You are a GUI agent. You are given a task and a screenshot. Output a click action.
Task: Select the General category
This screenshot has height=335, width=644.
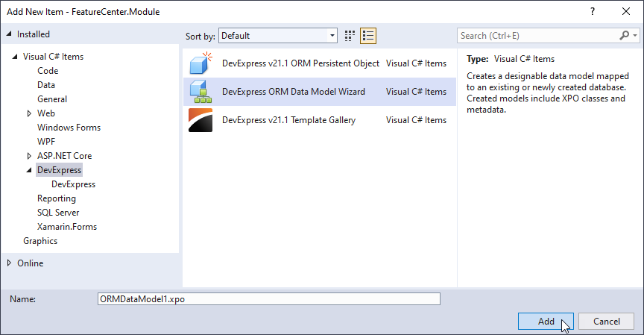tap(52, 99)
